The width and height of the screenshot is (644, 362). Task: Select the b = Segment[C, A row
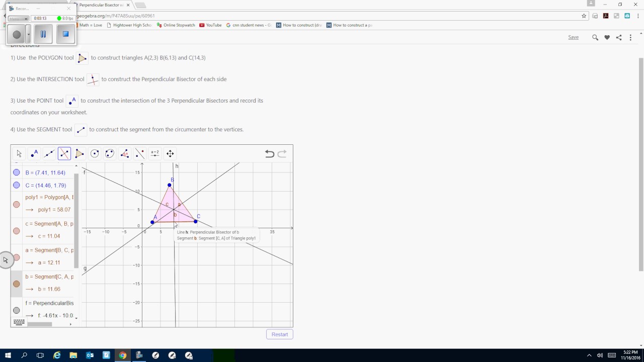coord(49,277)
